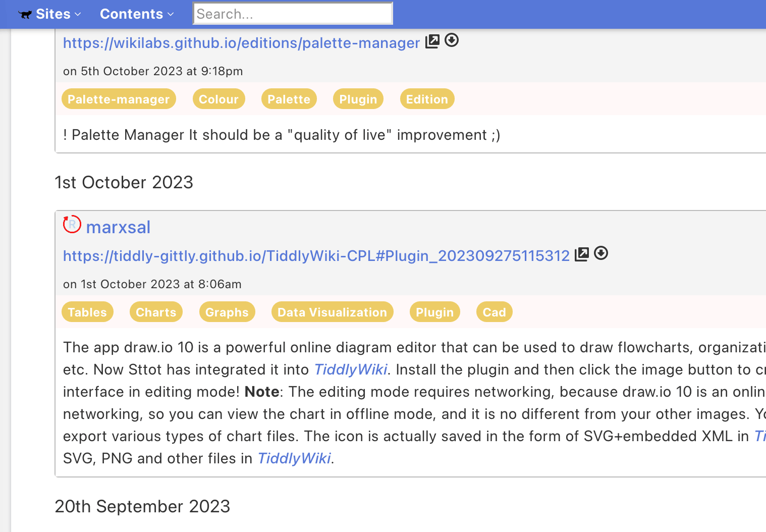
Task: Expand the Sites dropdown menu
Action: coord(58,14)
